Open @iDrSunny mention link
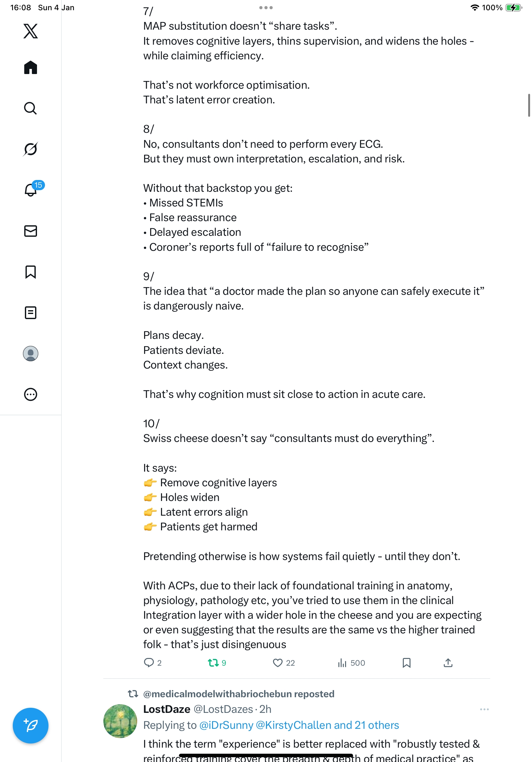532x762 pixels. [x=226, y=725]
